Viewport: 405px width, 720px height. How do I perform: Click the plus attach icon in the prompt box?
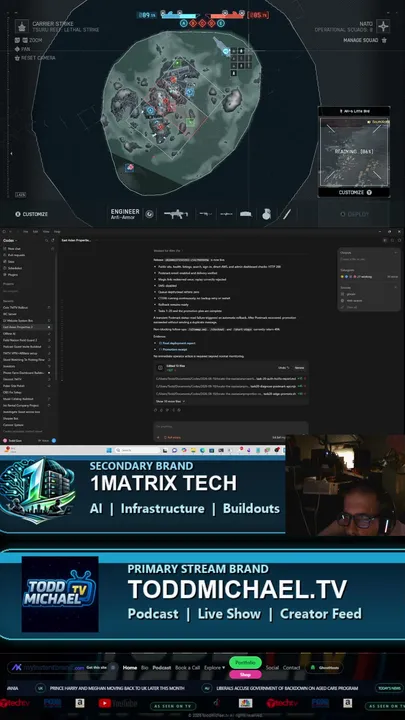pos(158,438)
